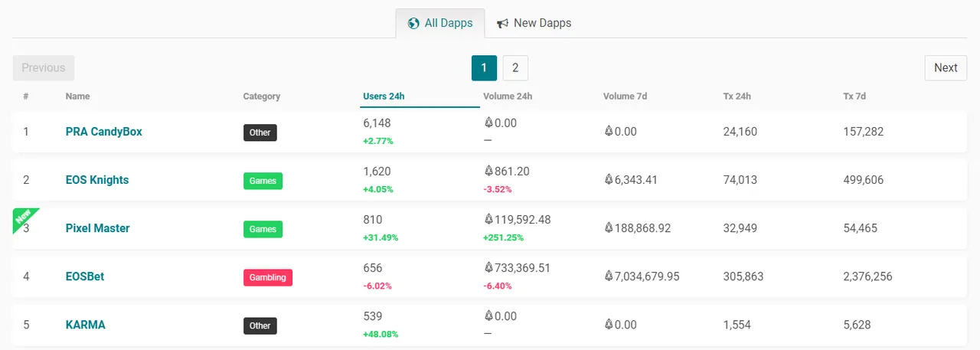Click the disabled Previous button
980x350 pixels.
pos(44,67)
